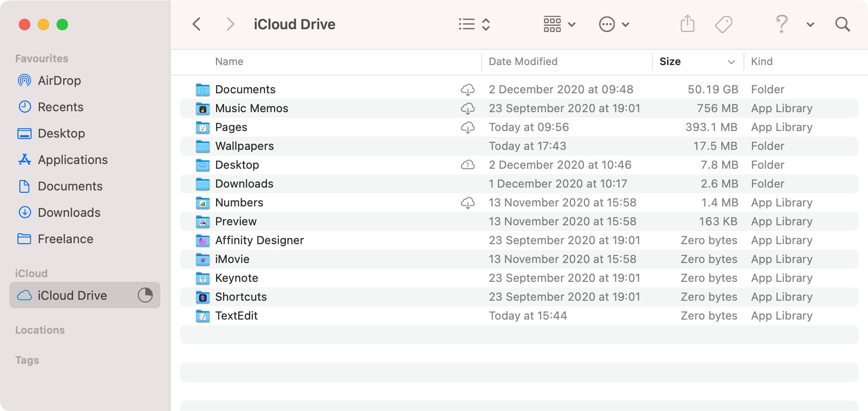868x411 pixels.
Task: Click the iCloud sidebar section heading
Action: [31, 273]
